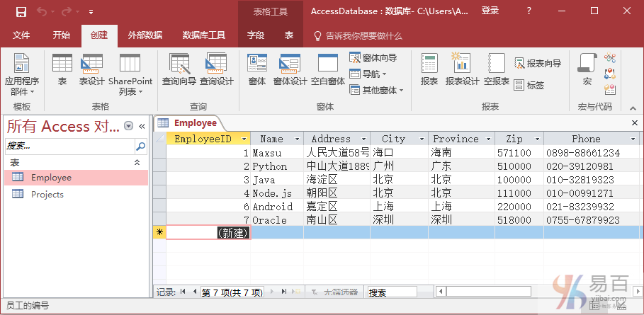This screenshot has width=644, height=315.
Task: Click the 查询向导 (Query Wizard) icon
Action: point(179,70)
